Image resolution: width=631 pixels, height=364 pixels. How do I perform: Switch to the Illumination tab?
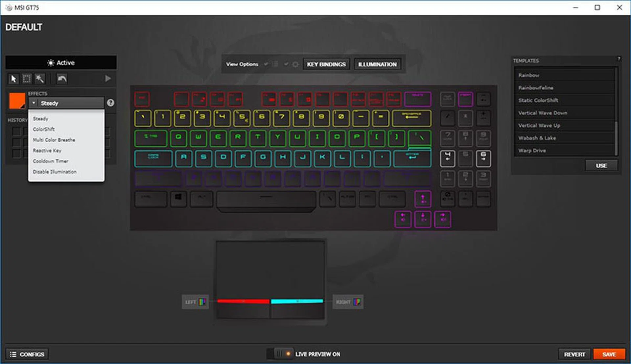tap(377, 64)
